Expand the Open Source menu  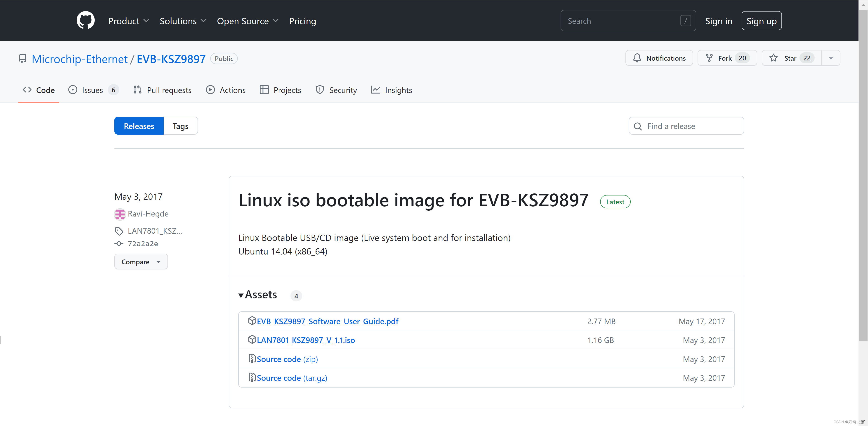[248, 21]
